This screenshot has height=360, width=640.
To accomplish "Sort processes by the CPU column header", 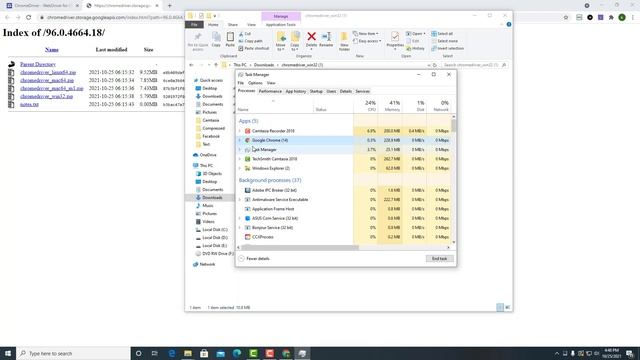I will point(366,106).
